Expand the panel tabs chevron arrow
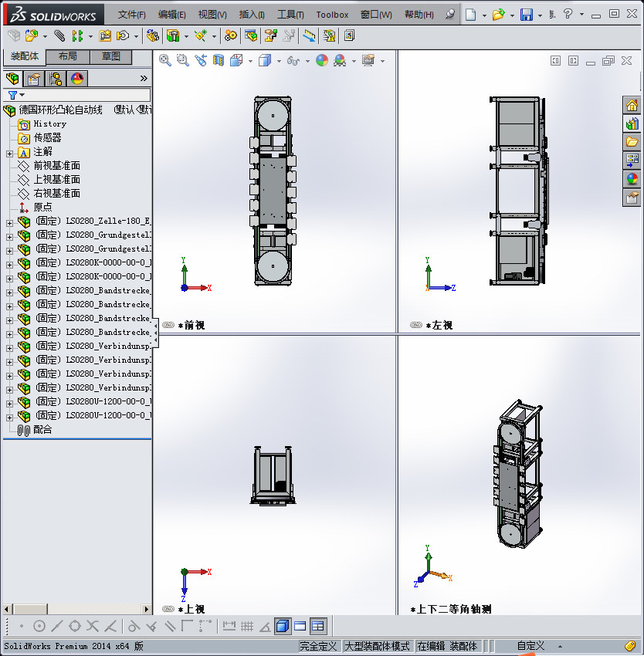The image size is (644, 656). [144, 78]
